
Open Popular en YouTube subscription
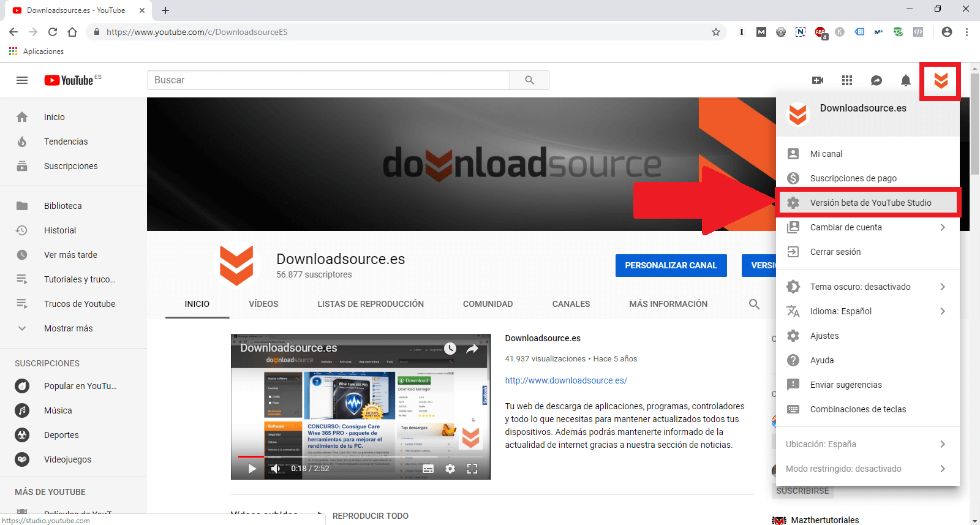[x=73, y=386]
